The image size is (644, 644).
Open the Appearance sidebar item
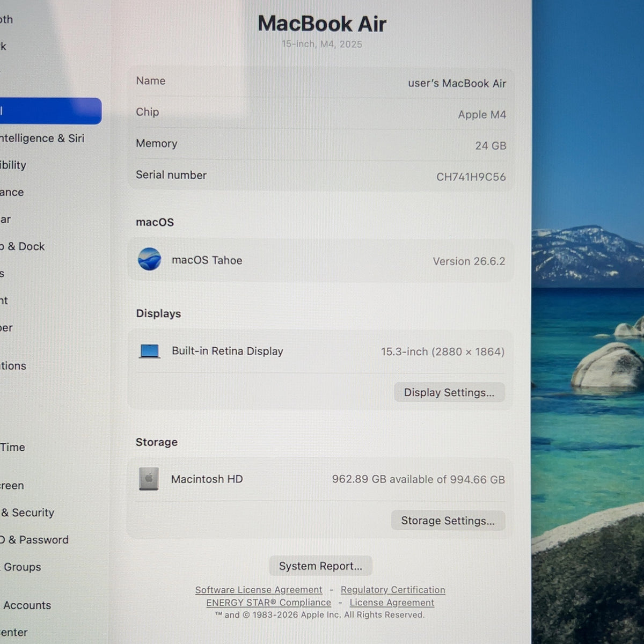coord(12,192)
